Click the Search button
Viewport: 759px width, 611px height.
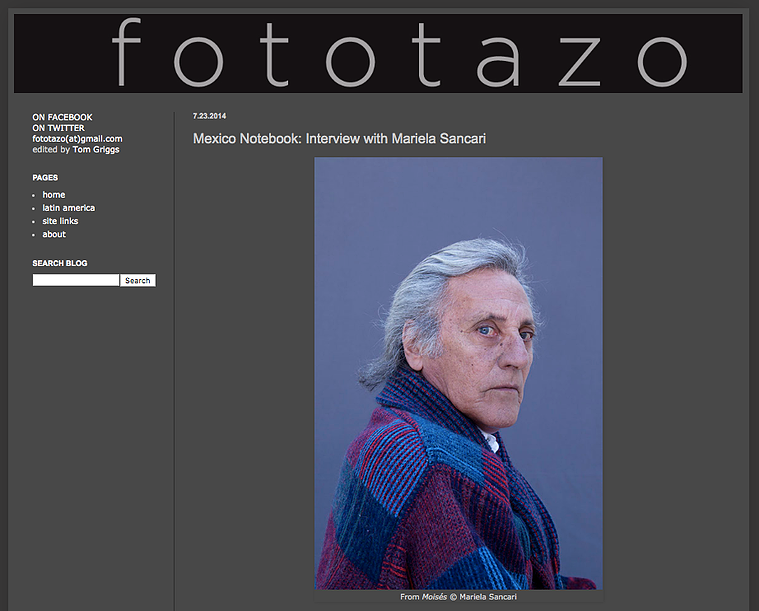click(138, 280)
